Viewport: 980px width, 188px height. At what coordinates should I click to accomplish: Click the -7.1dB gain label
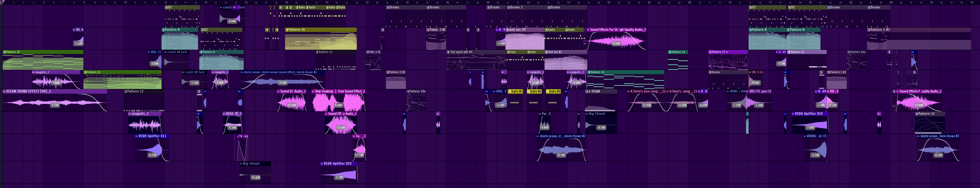(282, 83)
